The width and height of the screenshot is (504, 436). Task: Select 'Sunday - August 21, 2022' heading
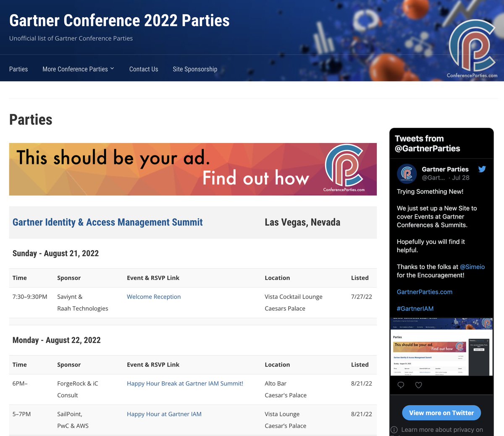pos(55,253)
